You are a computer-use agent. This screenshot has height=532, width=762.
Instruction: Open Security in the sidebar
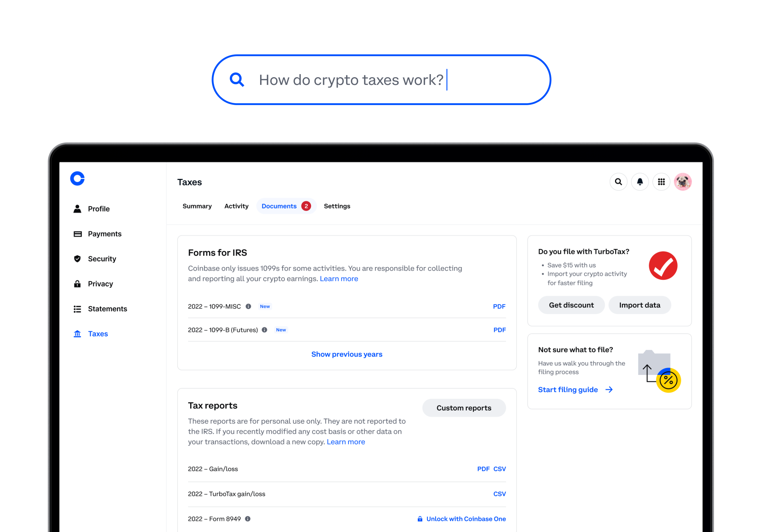tap(102, 259)
